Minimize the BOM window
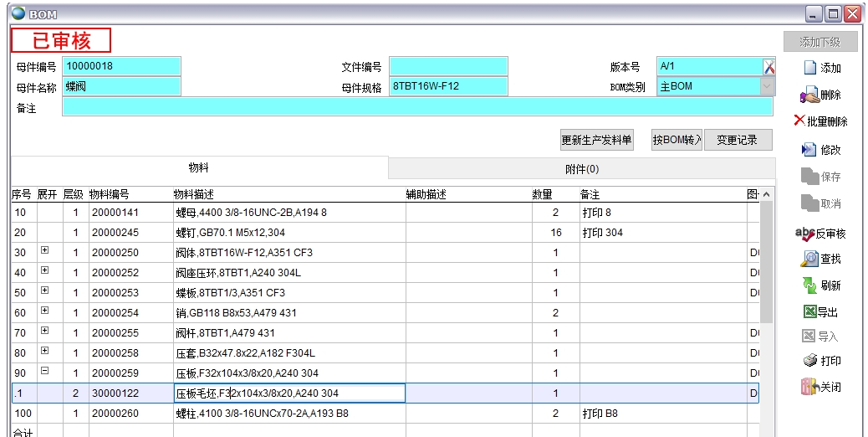This screenshot has width=868, height=437. click(x=814, y=14)
